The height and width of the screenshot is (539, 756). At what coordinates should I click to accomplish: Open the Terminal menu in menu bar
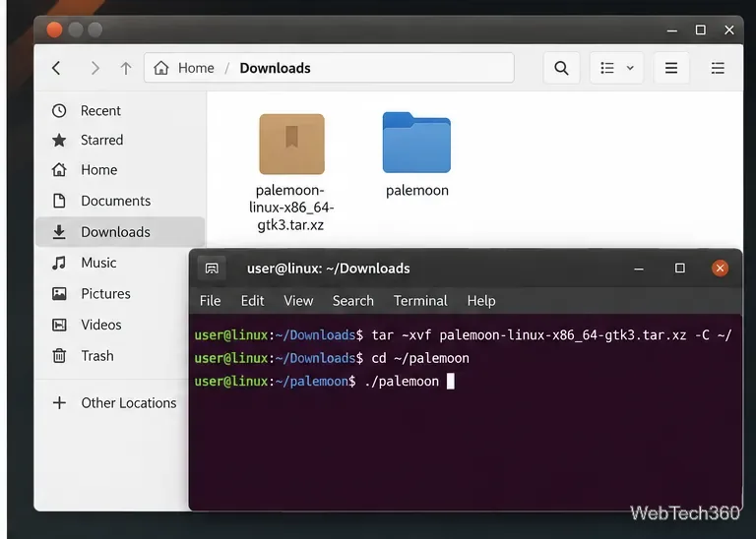[x=420, y=301]
